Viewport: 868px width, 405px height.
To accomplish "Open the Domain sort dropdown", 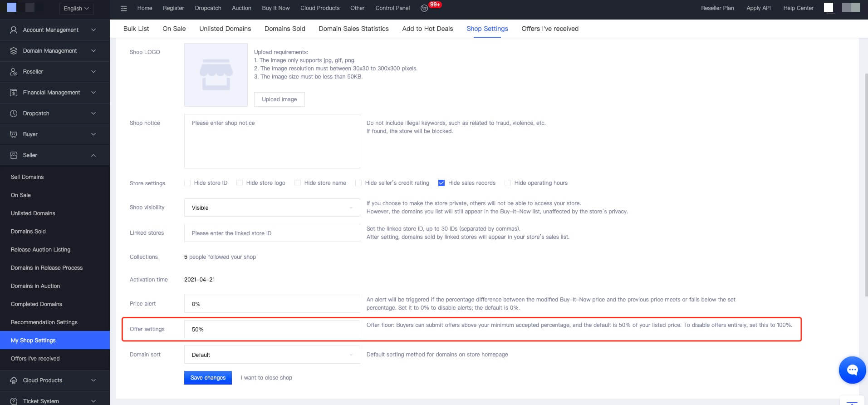I will coord(272,355).
